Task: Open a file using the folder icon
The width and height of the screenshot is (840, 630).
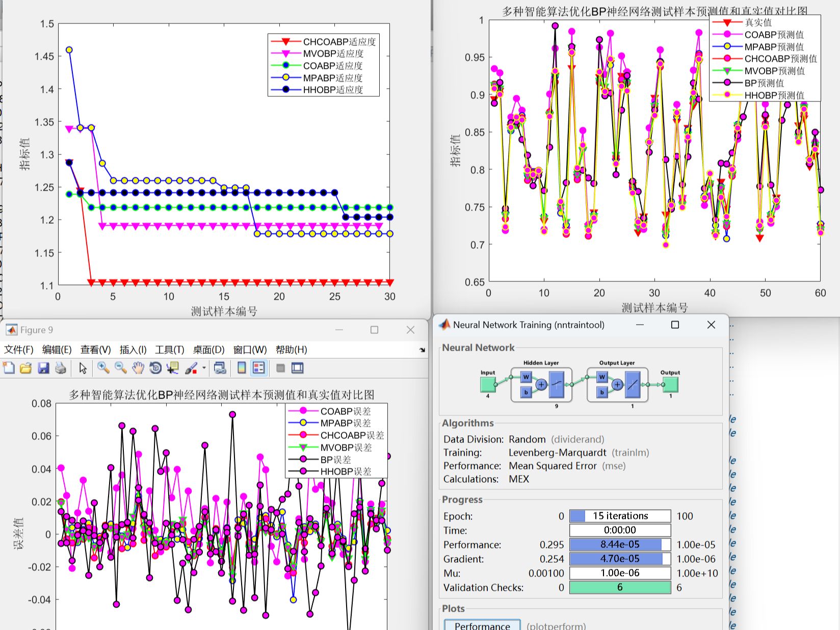Action: coord(26,368)
